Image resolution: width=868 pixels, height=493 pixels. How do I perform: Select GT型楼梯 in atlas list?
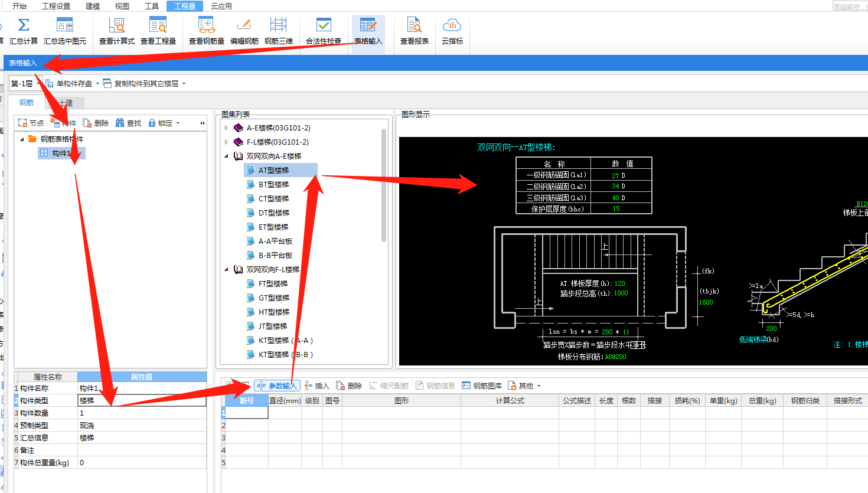click(x=273, y=298)
